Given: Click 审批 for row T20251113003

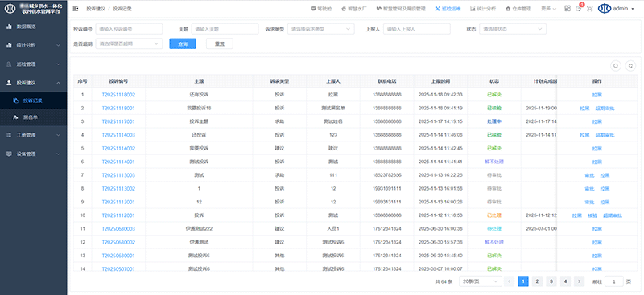Looking at the screenshot, I should click(589, 175).
